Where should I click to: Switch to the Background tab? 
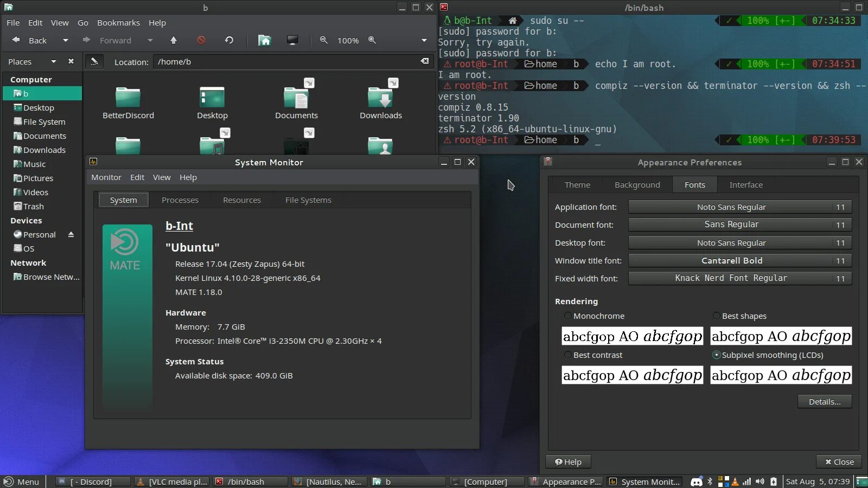click(637, 184)
